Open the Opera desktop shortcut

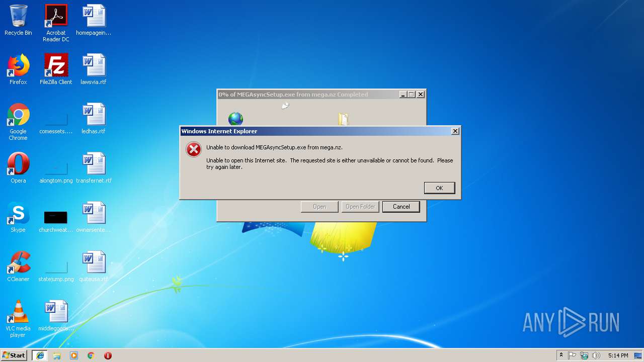point(18,168)
